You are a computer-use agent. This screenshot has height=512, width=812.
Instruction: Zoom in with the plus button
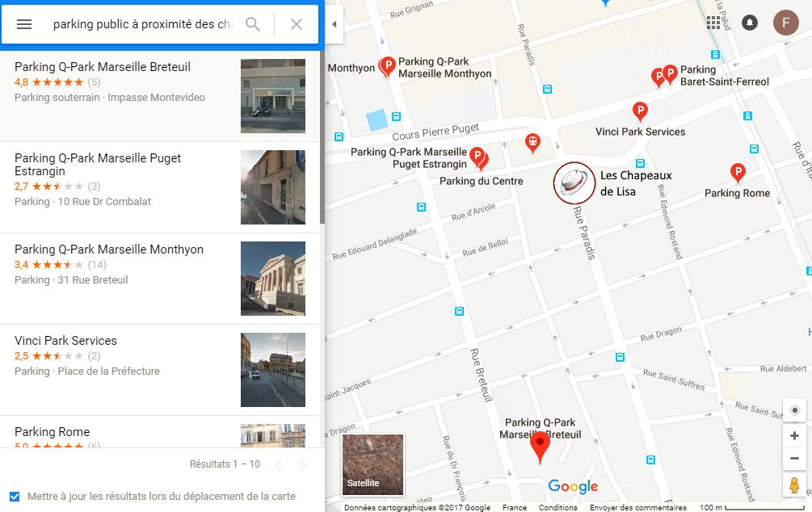click(794, 436)
